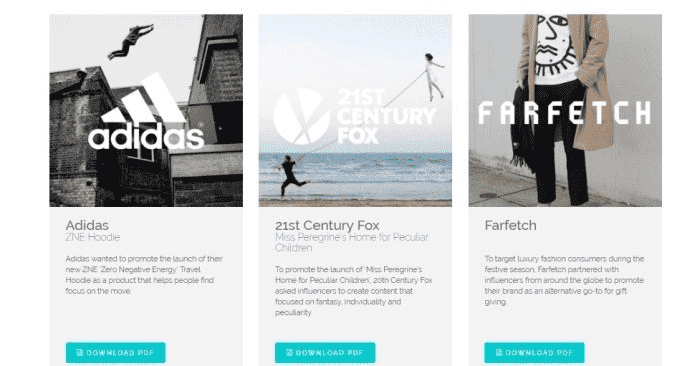
Task: Select Miss Peregrine's Home for Peculiar Children subtitle
Action: click(352, 242)
